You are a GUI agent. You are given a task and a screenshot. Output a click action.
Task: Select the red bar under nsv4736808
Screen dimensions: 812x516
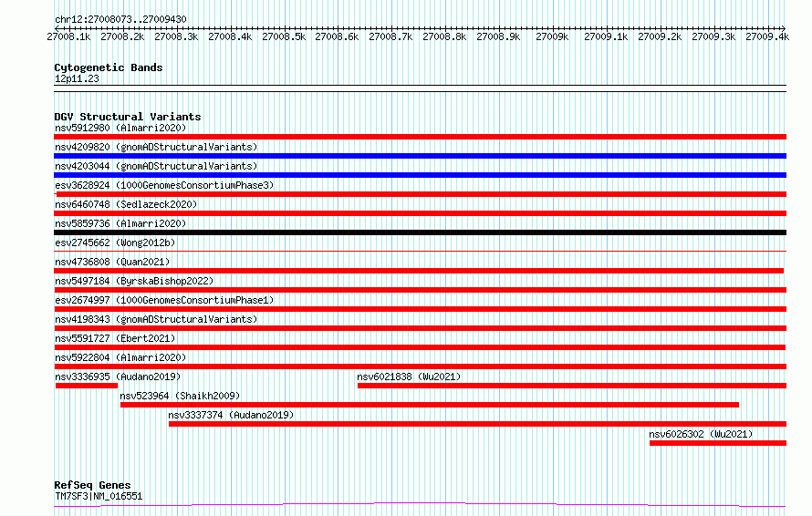[x=419, y=271]
